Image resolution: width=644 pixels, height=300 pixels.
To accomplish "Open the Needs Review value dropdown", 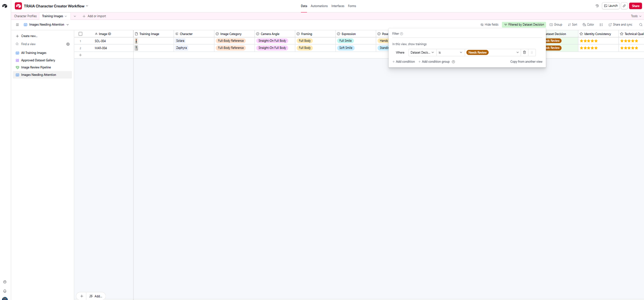I will [x=493, y=52].
